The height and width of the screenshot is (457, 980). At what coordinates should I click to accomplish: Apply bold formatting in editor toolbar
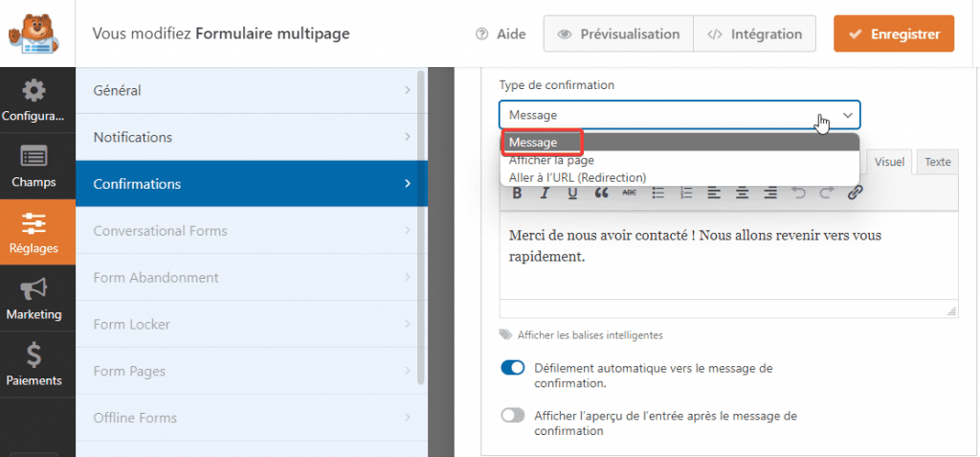[517, 193]
